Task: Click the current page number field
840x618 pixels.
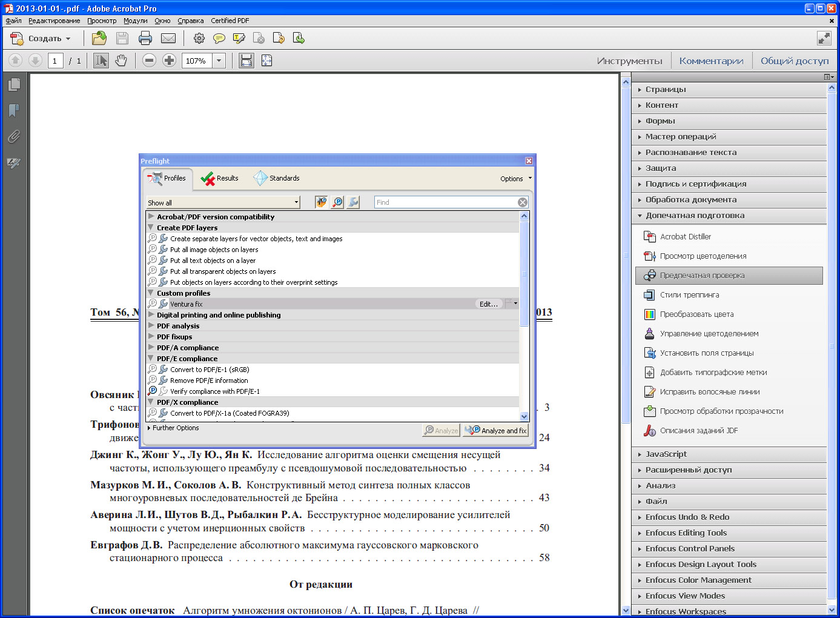Action: pos(55,61)
